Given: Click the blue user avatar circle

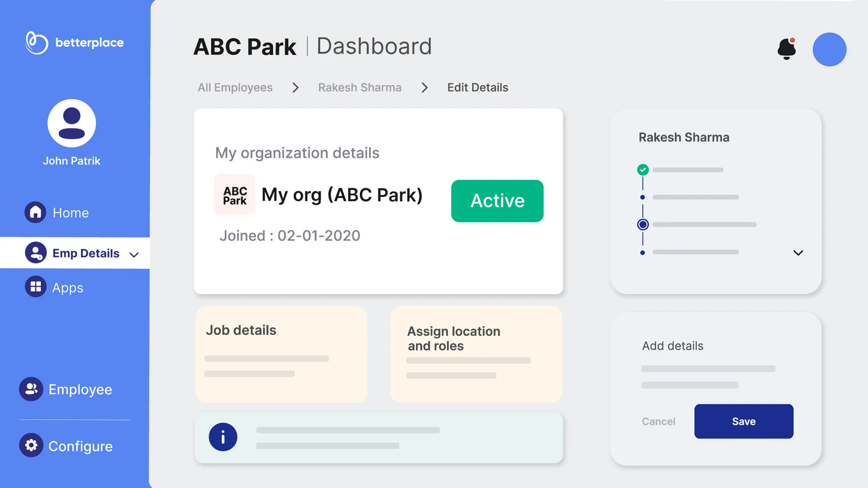Looking at the screenshot, I should point(829,49).
